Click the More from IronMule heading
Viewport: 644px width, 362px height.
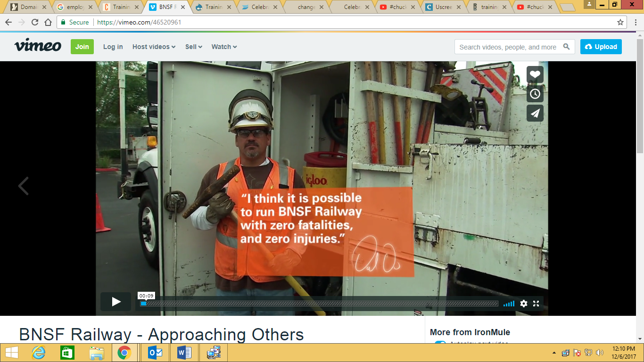click(470, 332)
